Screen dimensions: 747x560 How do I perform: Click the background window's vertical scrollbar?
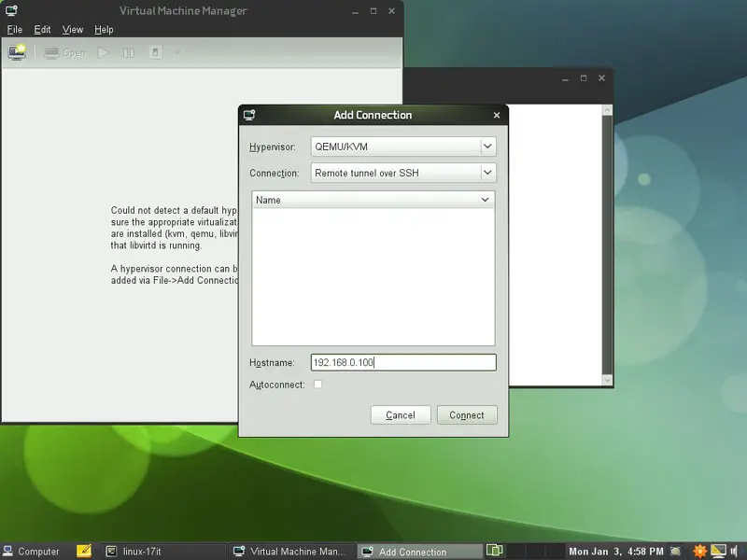point(607,245)
